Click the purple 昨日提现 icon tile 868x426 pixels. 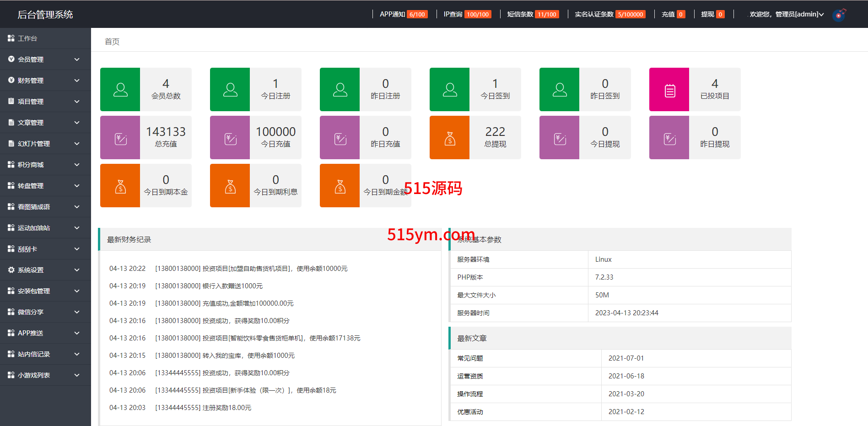669,138
